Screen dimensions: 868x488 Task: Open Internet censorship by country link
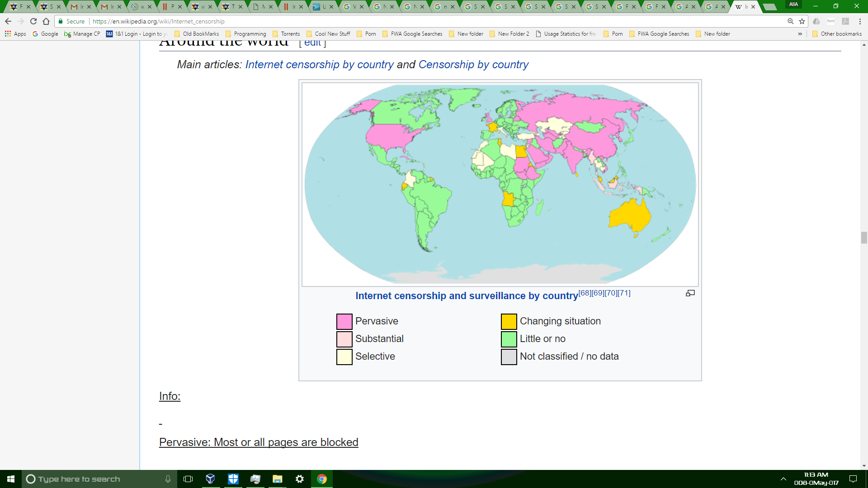tap(319, 65)
